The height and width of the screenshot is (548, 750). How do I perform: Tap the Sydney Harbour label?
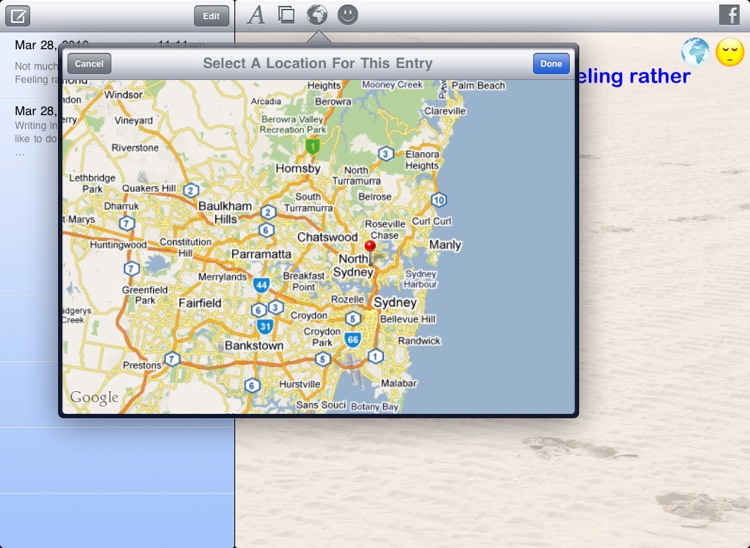click(420, 279)
